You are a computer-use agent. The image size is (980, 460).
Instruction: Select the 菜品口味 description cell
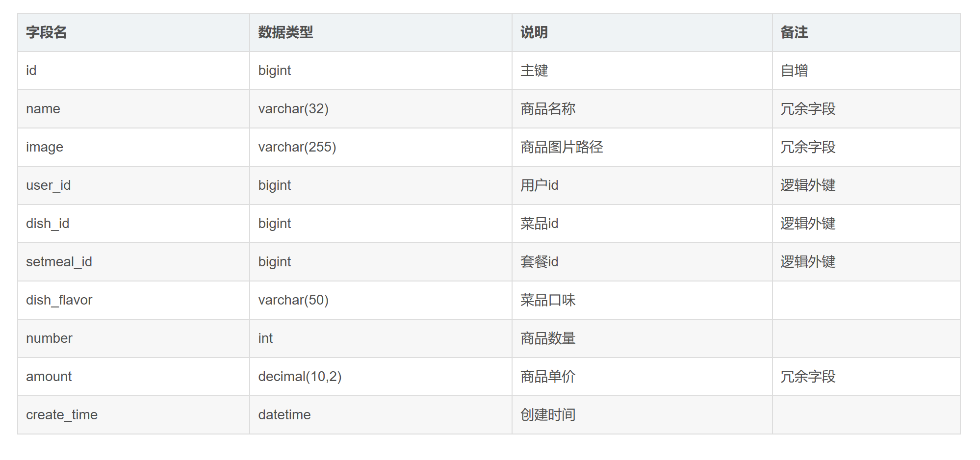point(642,300)
